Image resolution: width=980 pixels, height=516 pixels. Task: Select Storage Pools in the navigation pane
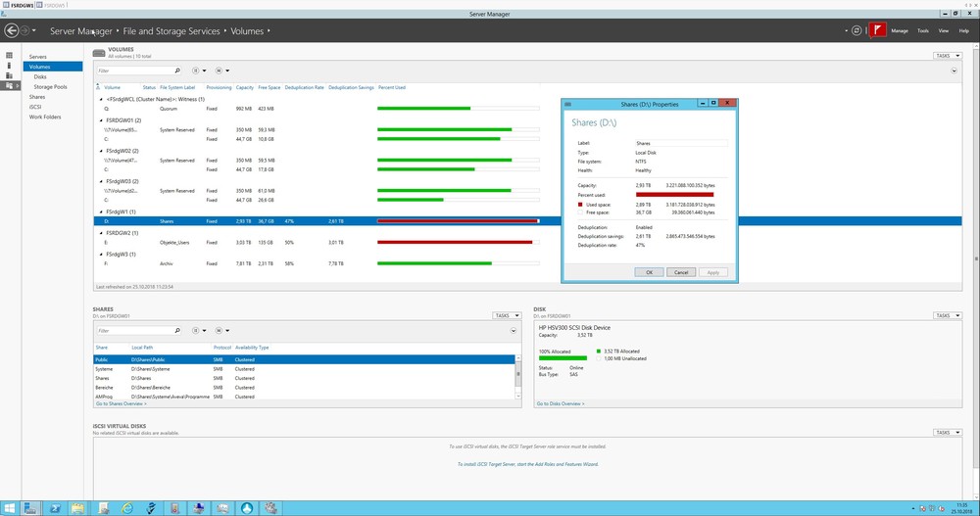50,86
